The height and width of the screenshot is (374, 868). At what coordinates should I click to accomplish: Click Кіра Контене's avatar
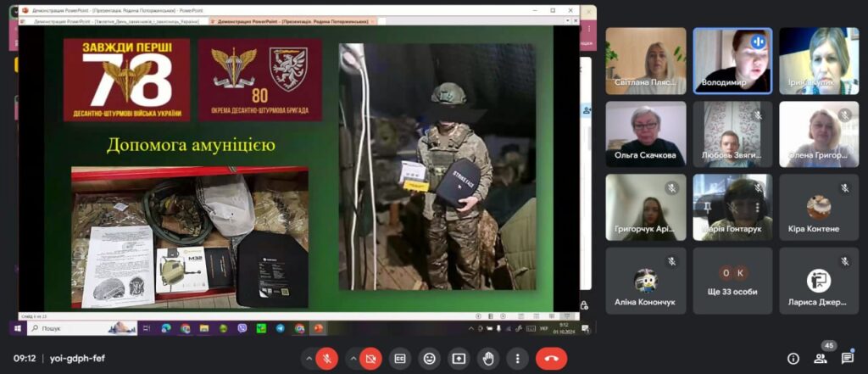(819, 208)
